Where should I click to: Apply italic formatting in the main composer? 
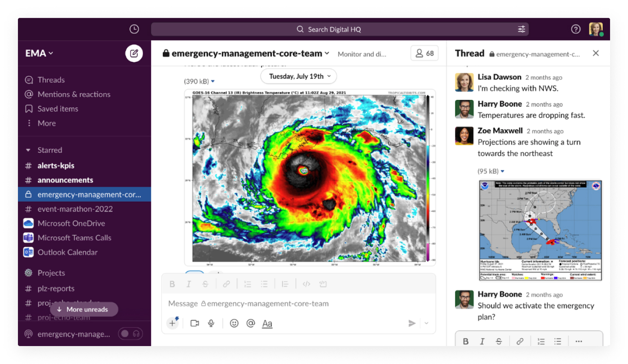189,284
